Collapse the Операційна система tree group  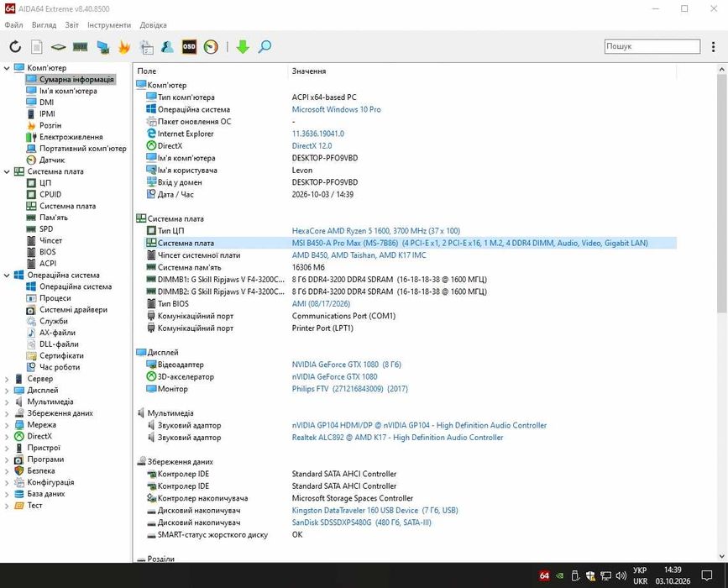pyautogui.click(x=7, y=275)
